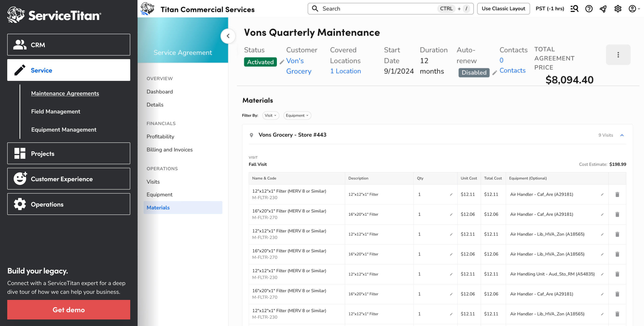This screenshot has height=326, width=644.
Task: Collapse the Service Agreement side panel
Action: click(228, 36)
